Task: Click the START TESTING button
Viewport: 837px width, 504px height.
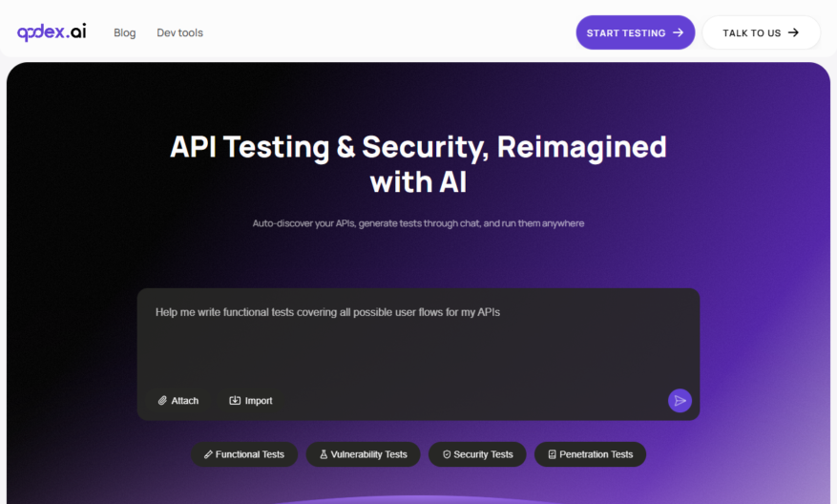Action: [636, 32]
